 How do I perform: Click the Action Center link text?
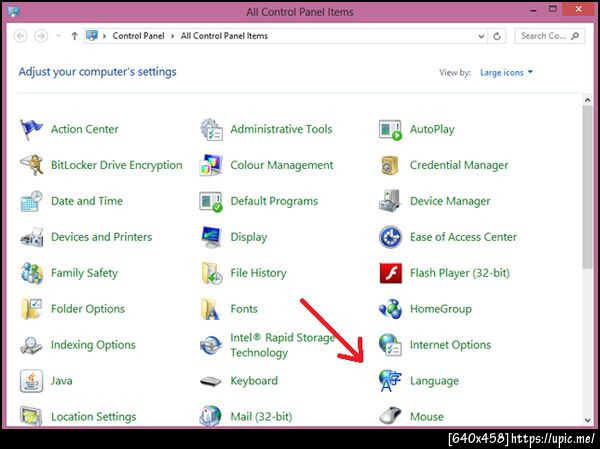pyautogui.click(x=85, y=129)
